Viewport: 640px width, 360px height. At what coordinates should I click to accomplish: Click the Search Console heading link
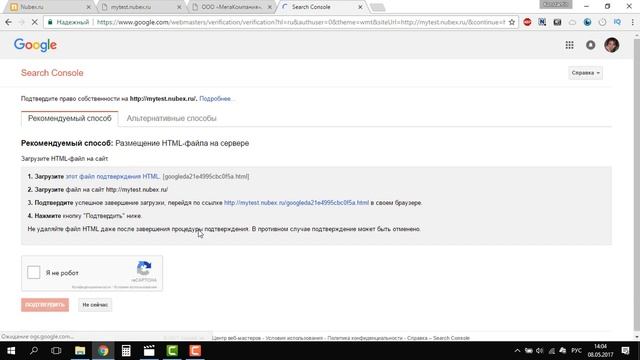(x=52, y=73)
